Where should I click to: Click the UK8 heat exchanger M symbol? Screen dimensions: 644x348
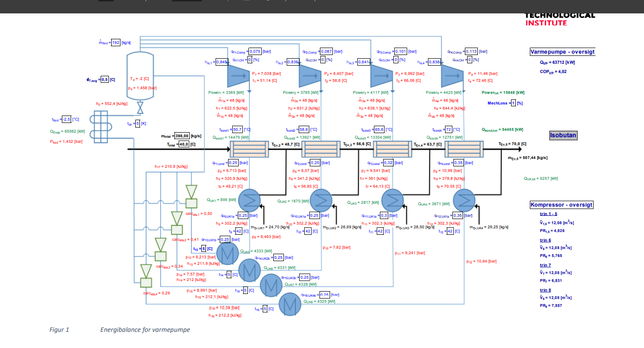click(x=289, y=304)
